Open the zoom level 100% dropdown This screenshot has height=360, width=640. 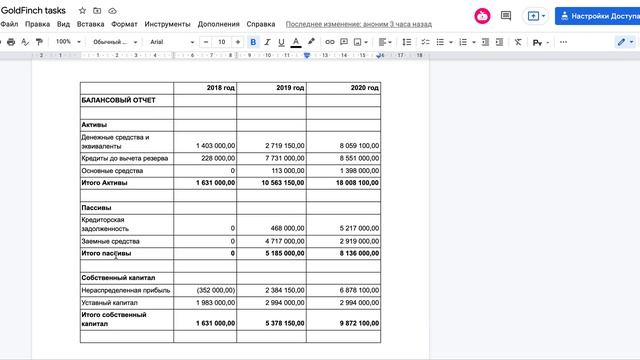pos(68,42)
